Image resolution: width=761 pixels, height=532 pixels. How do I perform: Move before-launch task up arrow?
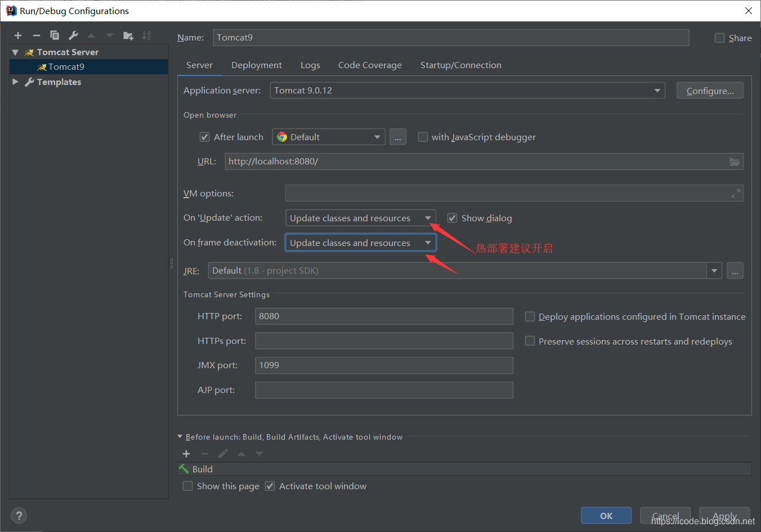tap(241, 454)
